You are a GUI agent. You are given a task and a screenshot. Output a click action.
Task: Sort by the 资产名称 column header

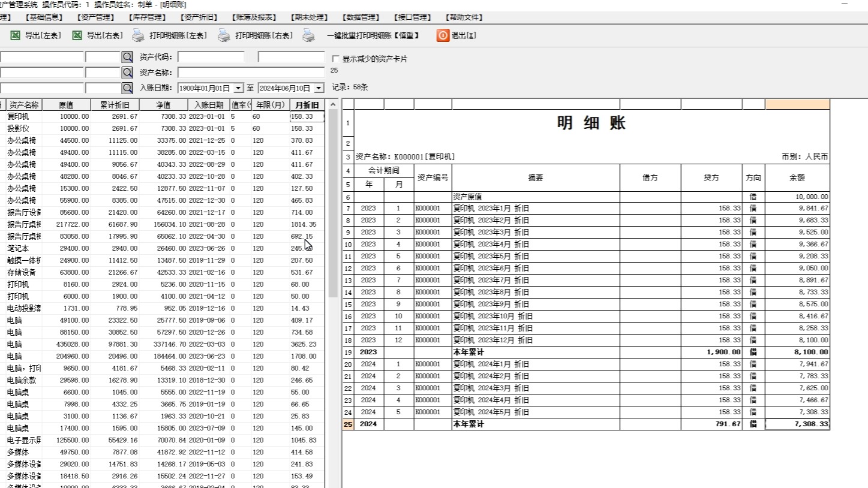coord(24,105)
